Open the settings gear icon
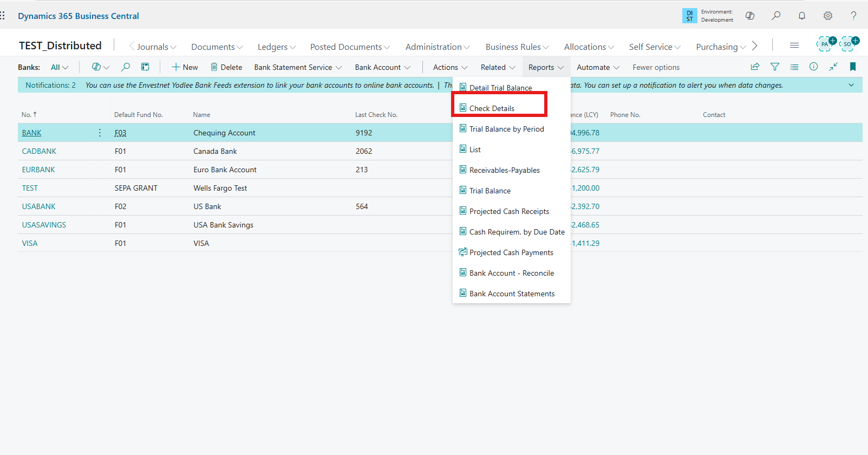868x455 pixels. coord(828,16)
